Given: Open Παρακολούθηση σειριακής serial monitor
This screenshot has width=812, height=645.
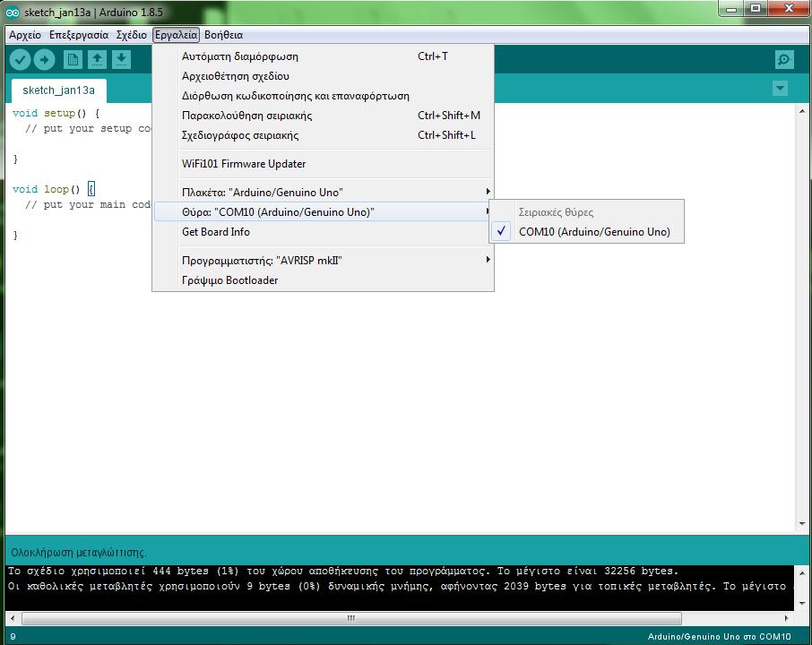Looking at the screenshot, I should pos(324,116).
